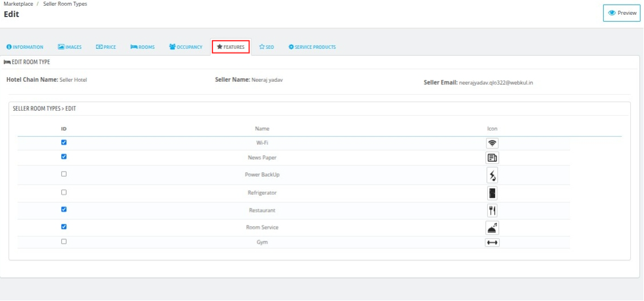Click the Restaurant fork and knife icon
The width and height of the screenshot is (644, 301).
click(x=492, y=211)
